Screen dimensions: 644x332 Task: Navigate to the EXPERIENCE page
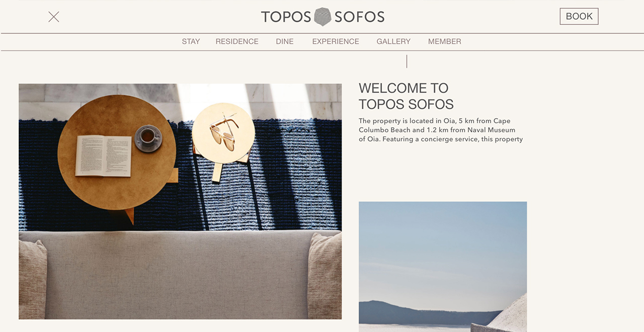(336, 42)
